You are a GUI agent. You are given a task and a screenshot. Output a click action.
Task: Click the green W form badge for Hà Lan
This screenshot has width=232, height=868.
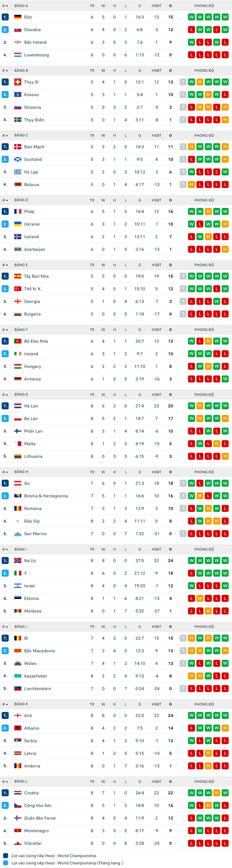(191, 406)
